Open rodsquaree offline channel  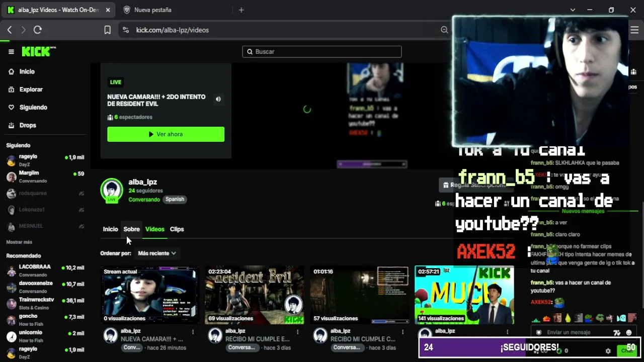[45, 194]
